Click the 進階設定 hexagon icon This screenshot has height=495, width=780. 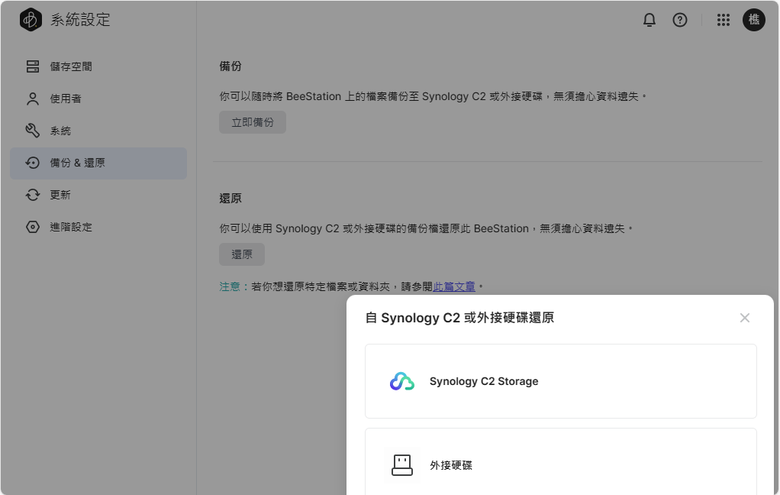point(33,227)
